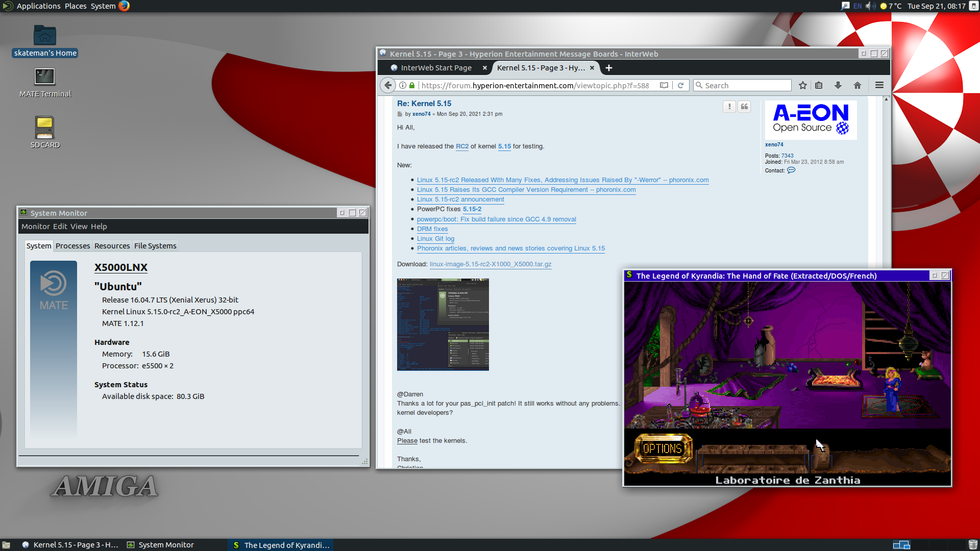Click Re: Kernel 5.15 post title
The image size is (980, 551).
coord(424,104)
